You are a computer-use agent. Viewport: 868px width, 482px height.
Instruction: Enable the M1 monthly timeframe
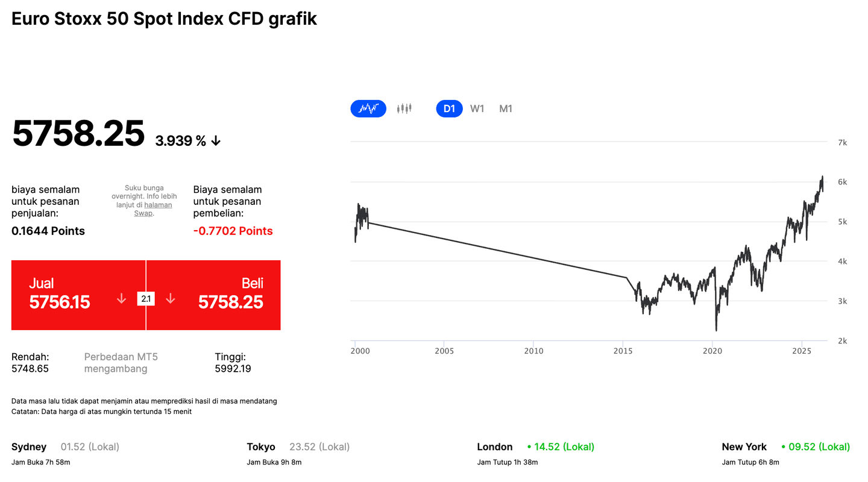(x=505, y=108)
